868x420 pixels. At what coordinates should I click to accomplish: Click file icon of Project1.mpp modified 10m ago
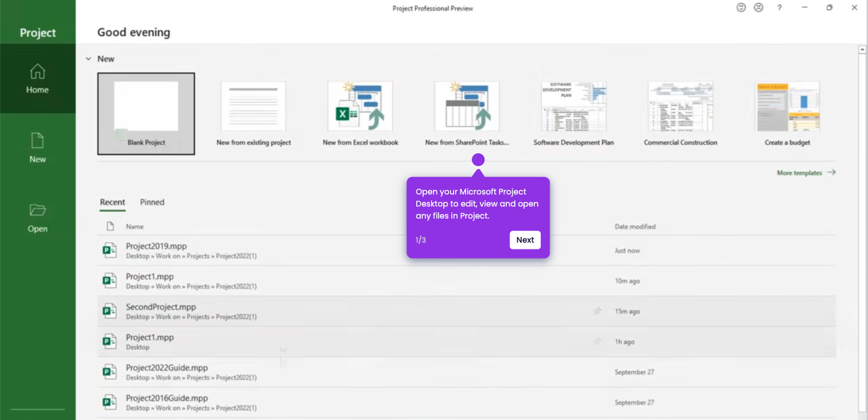pyautogui.click(x=109, y=281)
